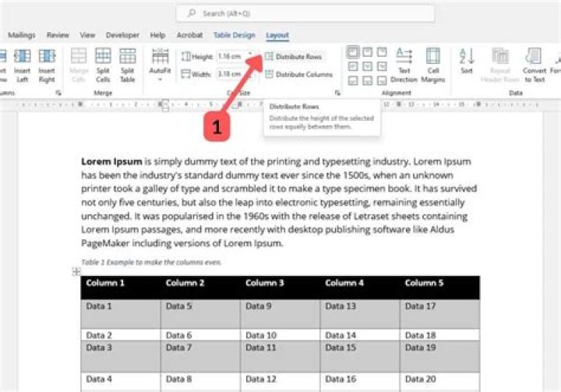Click the "Data 14" table cell

coord(360,335)
